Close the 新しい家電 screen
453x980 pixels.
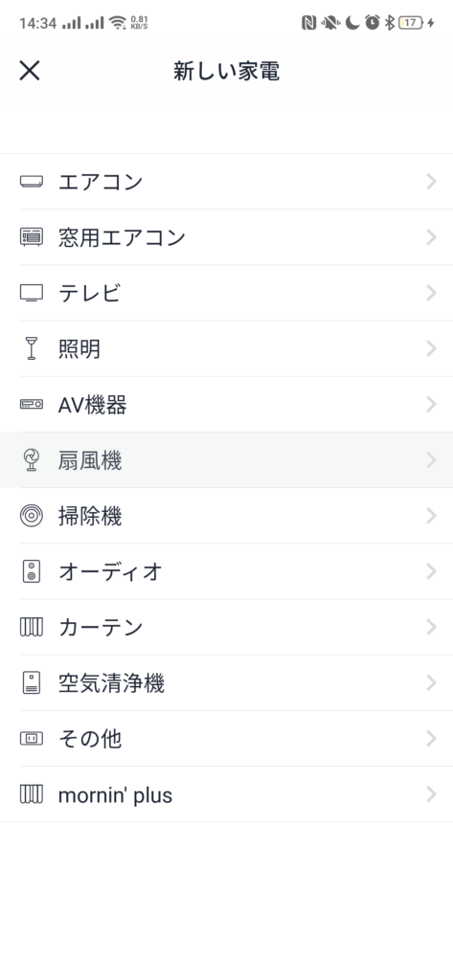[30, 71]
